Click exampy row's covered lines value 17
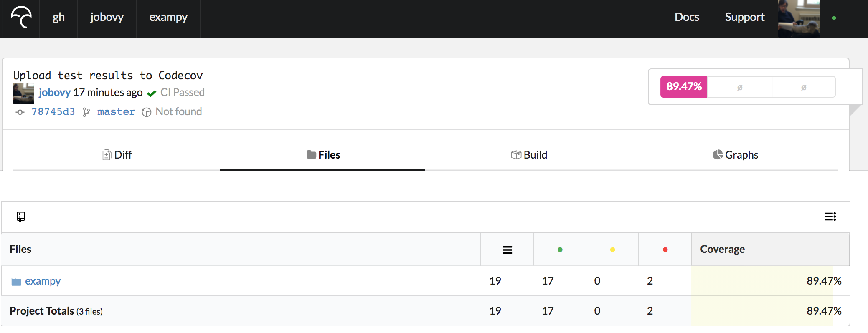 548,281
